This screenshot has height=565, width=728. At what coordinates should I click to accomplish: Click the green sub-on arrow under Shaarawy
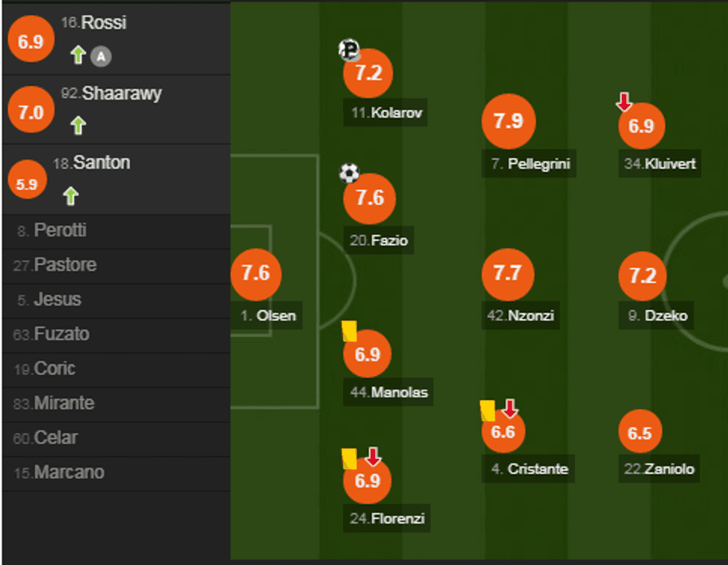click(x=78, y=125)
